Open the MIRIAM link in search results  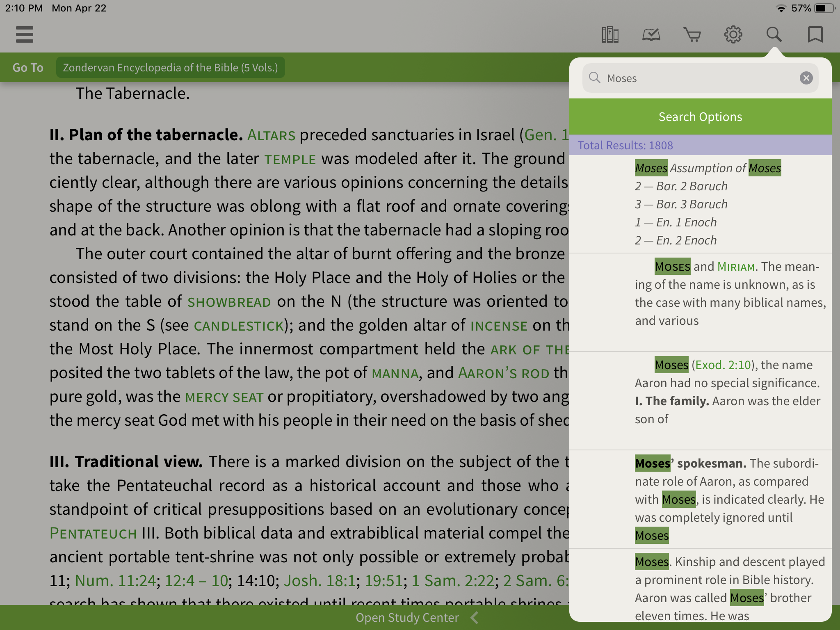pos(736,267)
